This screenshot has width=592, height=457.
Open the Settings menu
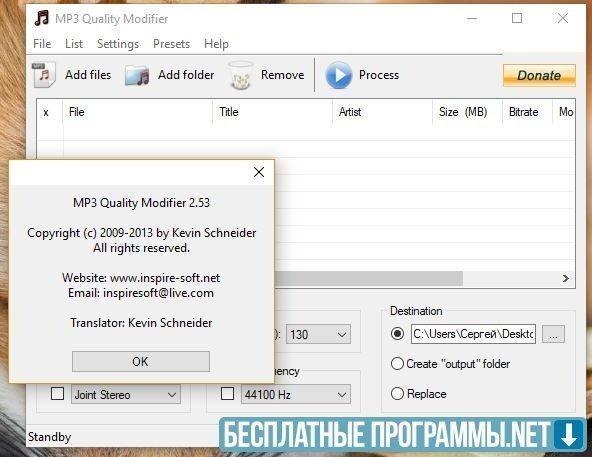[x=118, y=44]
